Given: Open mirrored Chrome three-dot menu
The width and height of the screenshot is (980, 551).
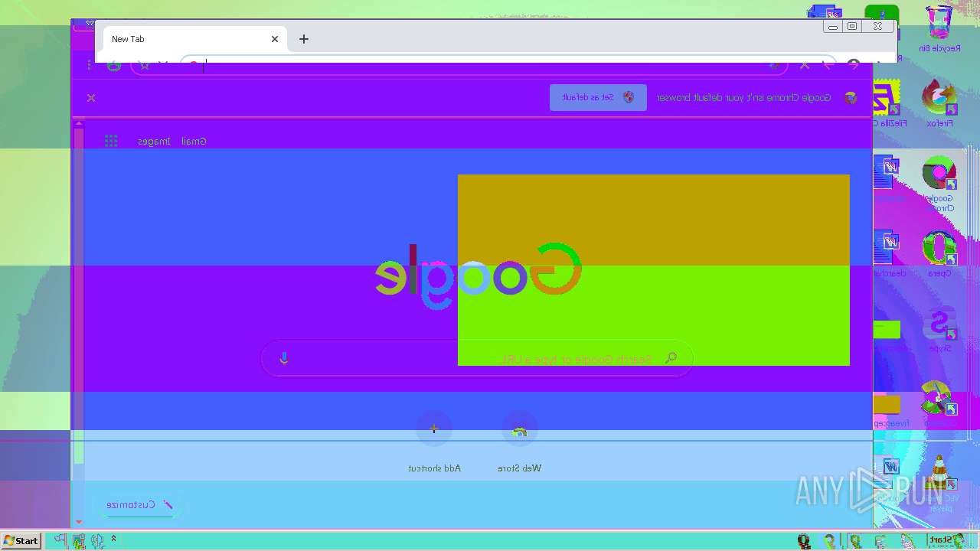Looking at the screenshot, I should 90,65.
